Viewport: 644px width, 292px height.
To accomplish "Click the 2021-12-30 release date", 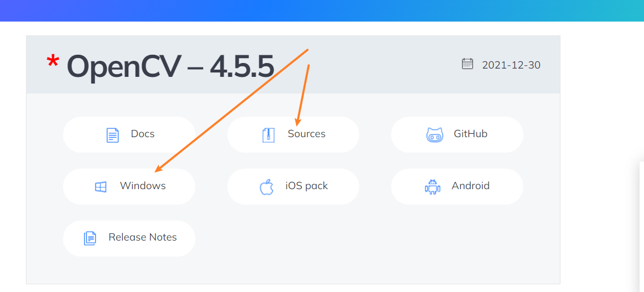I will [511, 65].
